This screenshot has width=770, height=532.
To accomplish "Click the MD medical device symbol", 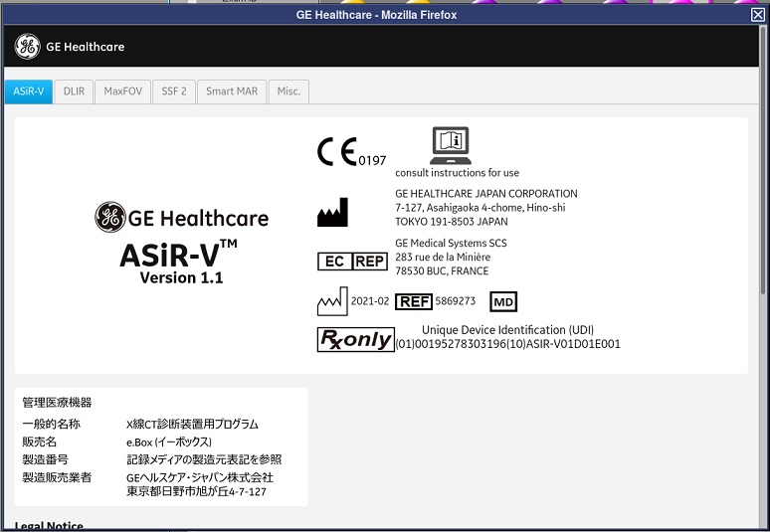I will 503,301.
